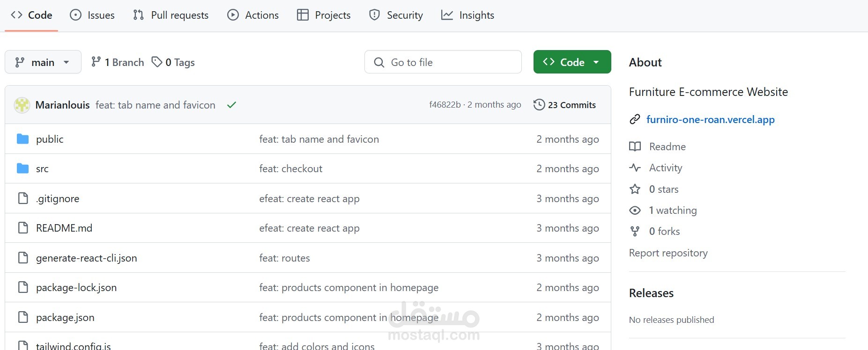
Task: Click the eye icon for watching
Action: [635, 211]
